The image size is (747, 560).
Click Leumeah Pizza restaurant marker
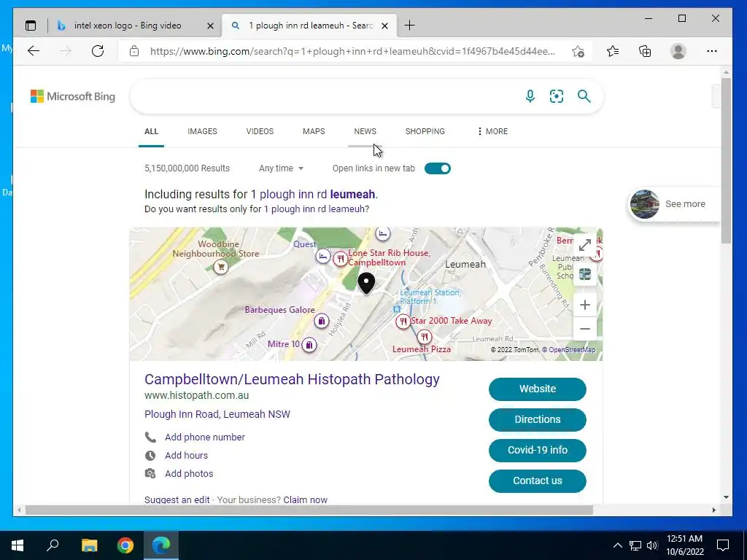[x=424, y=337]
